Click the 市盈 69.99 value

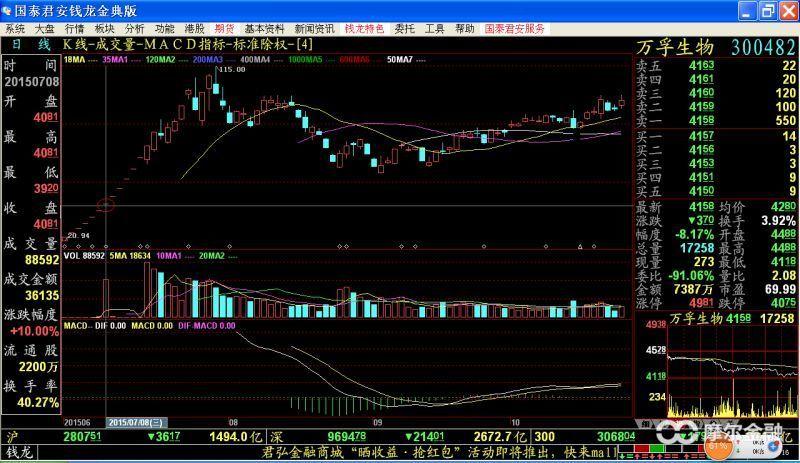coord(780,290)
